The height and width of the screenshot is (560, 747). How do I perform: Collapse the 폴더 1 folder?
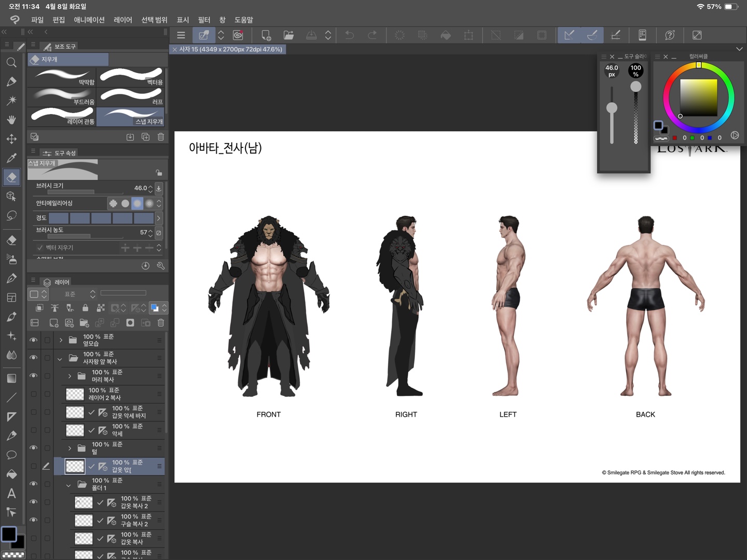point(68,485)
